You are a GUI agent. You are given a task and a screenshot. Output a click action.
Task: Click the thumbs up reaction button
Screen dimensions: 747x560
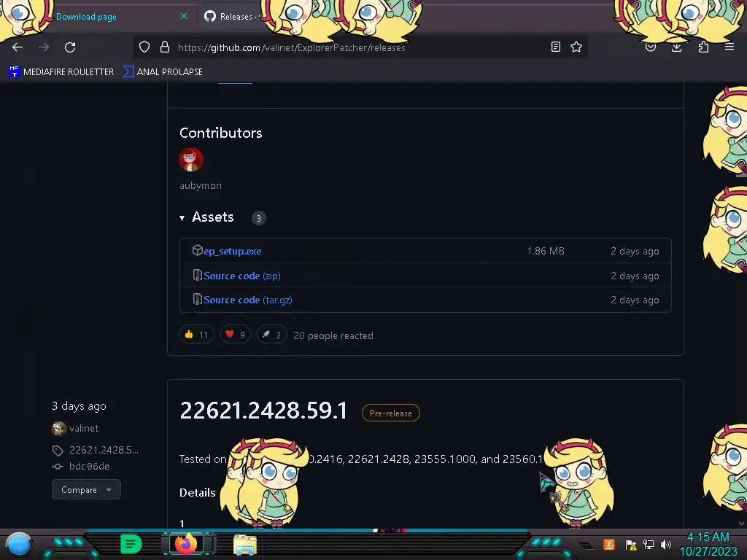[x=197, y=335]
